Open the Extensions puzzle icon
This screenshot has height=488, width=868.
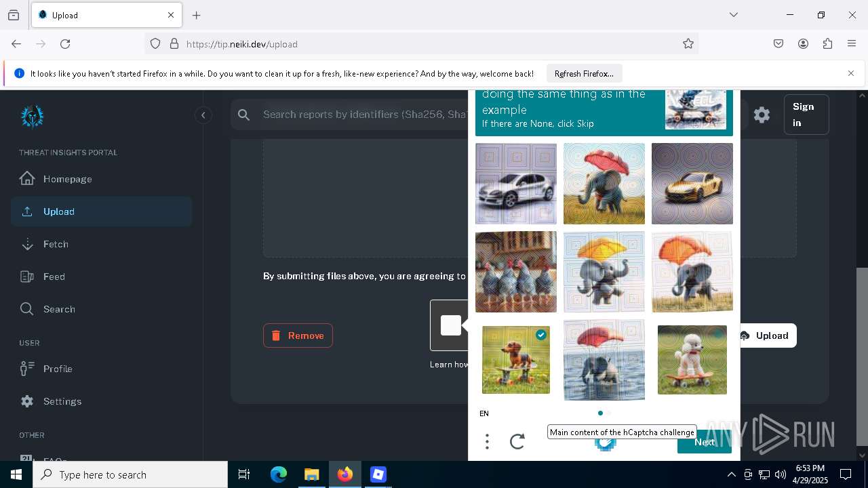[x=827, y=43]
